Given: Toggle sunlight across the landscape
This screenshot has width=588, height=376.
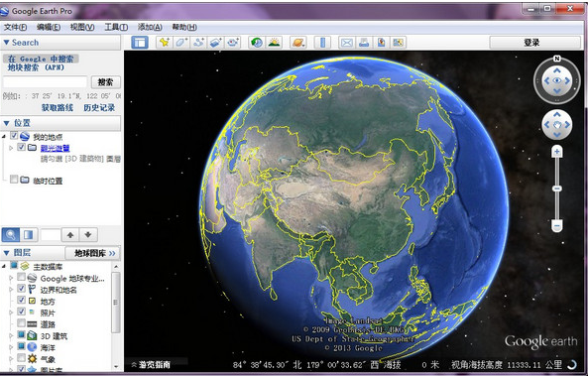Looking at the screenshot, I should point(274,43).
